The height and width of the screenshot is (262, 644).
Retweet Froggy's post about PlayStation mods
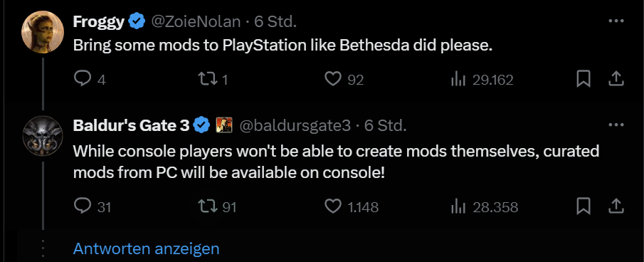[x=206, y=79]
